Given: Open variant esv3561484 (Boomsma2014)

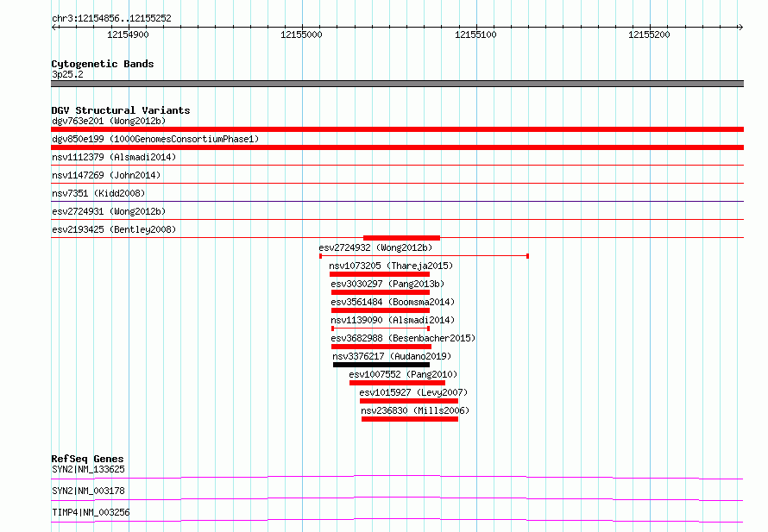Looking at the screenshot, I should click(393, 302).
